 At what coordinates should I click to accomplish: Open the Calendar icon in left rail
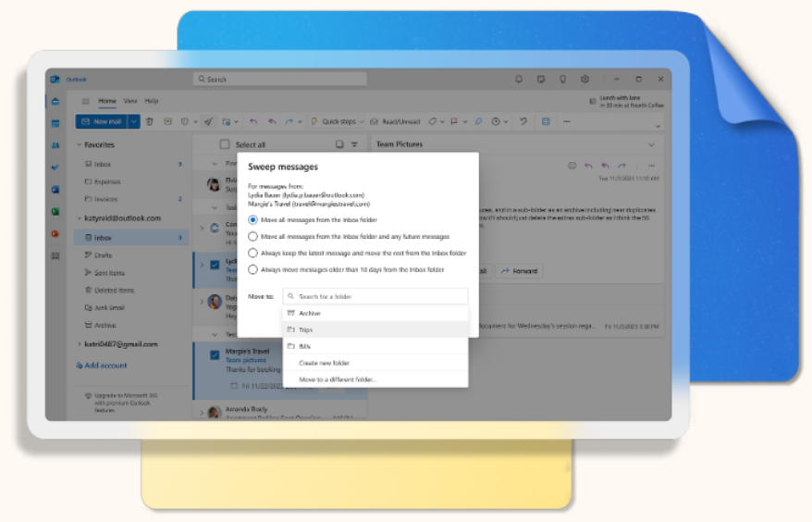tap(55, 122)
